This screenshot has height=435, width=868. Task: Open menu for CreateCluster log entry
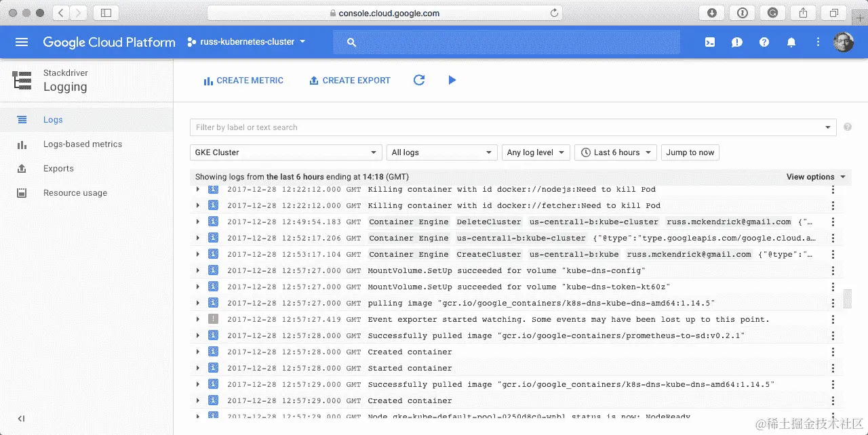833,254
